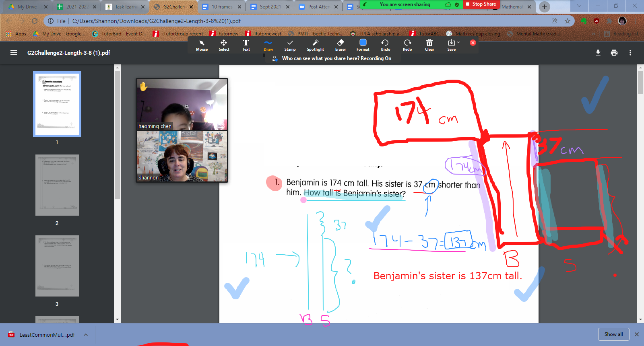The image size is (644, 346).
Task: Click the document vertical scrollbar
Action: coord(640,82)
